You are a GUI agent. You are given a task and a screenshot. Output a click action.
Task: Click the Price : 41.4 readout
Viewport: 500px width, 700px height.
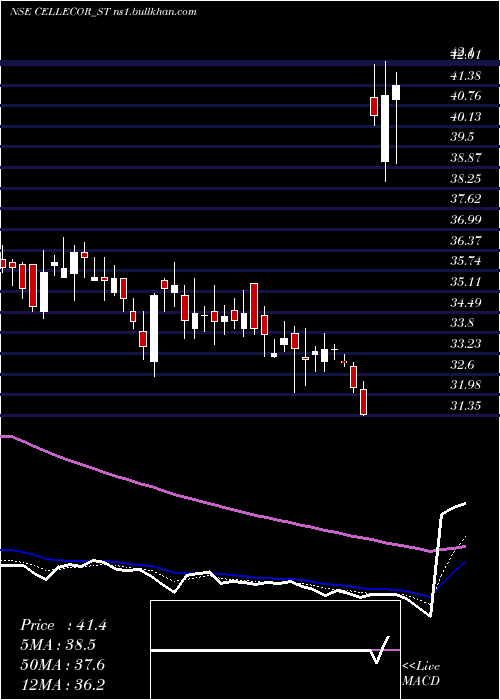[63, 625]
